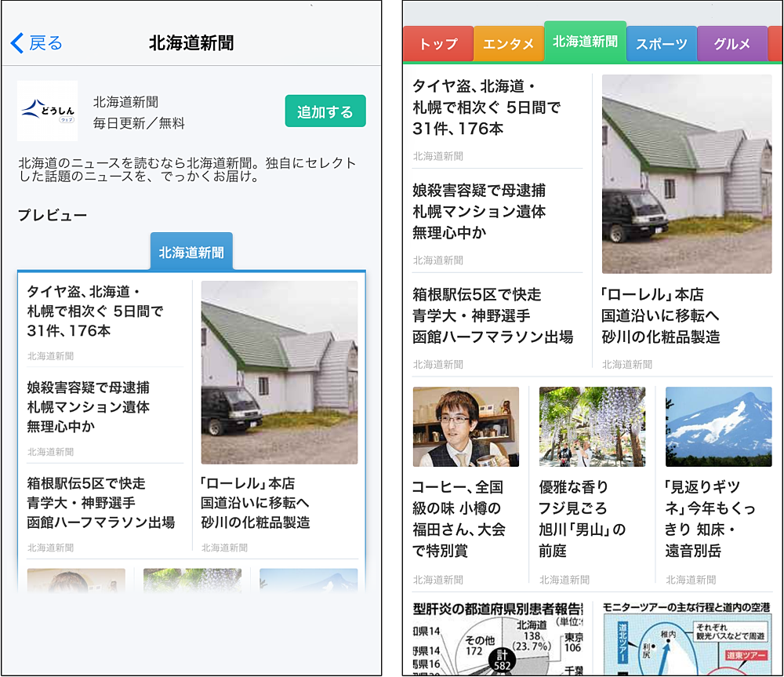
Task: Tap 北海道新聞 title in navigation bar
Action: click(191, 43)
